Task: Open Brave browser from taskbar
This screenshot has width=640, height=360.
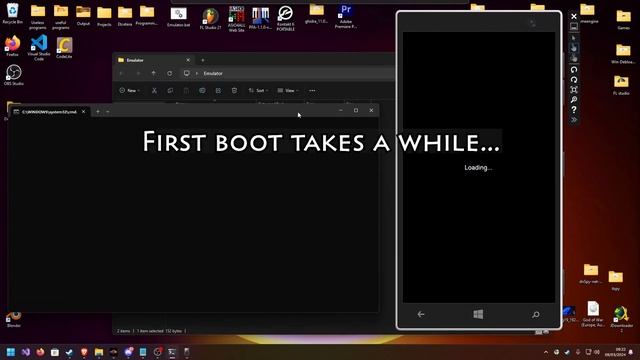Action: [x=84, y=352]
